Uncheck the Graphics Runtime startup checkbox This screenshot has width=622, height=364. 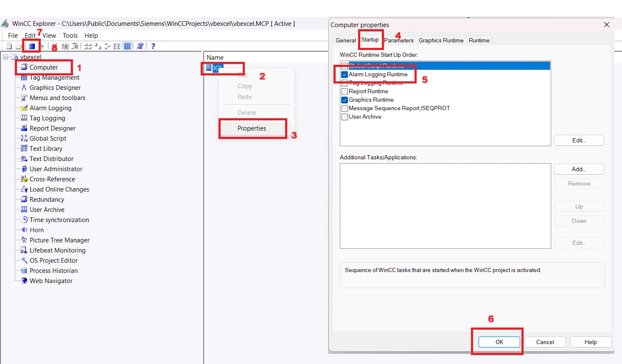[x=345, y=100]
